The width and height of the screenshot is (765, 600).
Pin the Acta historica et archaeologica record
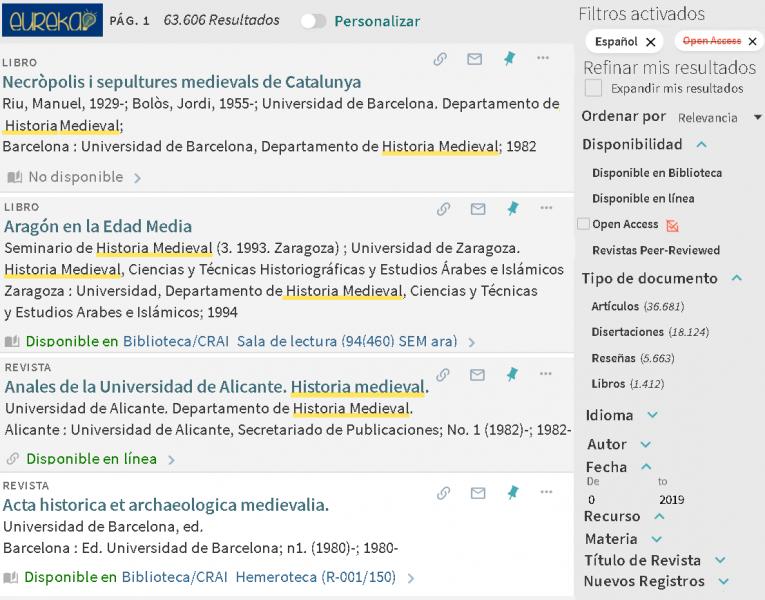(513, 493)
